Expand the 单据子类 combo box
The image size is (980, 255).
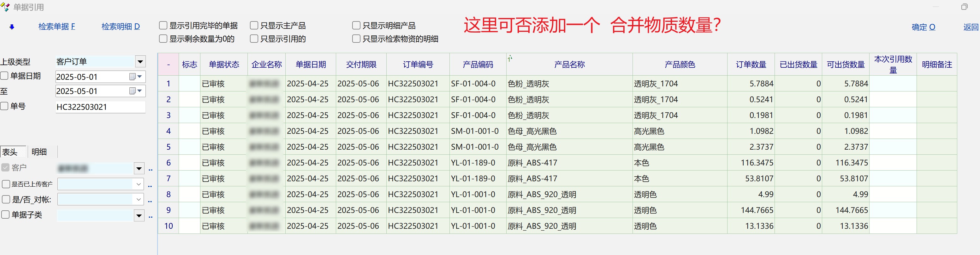(139, 216)
